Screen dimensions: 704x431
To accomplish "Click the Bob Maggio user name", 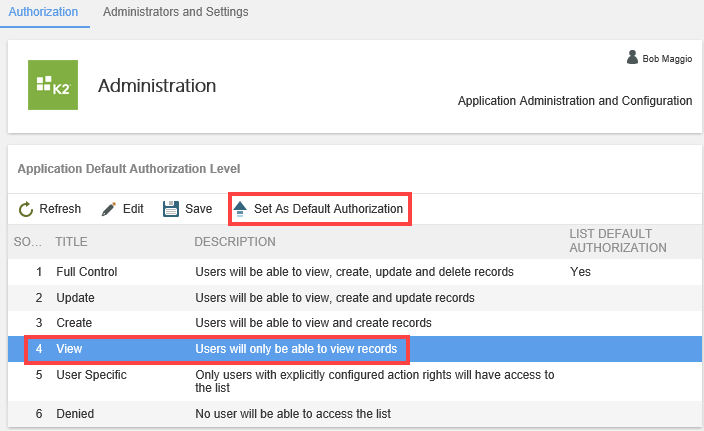I will (x=667, y=59).
